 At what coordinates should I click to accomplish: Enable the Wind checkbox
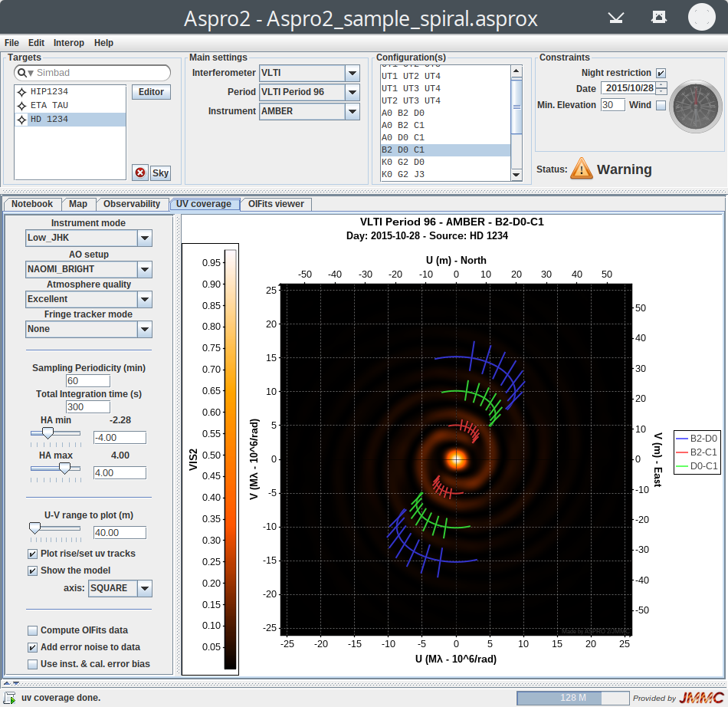pyautogui.click(x=661, y=106)
